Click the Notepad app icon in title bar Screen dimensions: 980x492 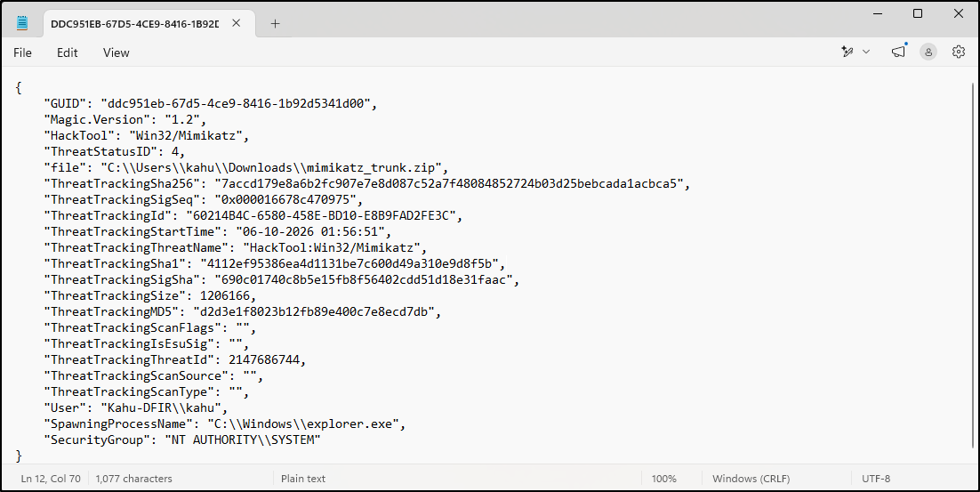tap(22, 23)
